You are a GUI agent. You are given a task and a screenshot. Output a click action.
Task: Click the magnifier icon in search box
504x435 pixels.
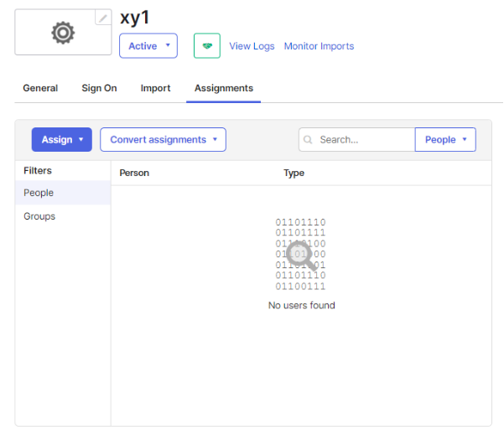click(x=309, y=140)
